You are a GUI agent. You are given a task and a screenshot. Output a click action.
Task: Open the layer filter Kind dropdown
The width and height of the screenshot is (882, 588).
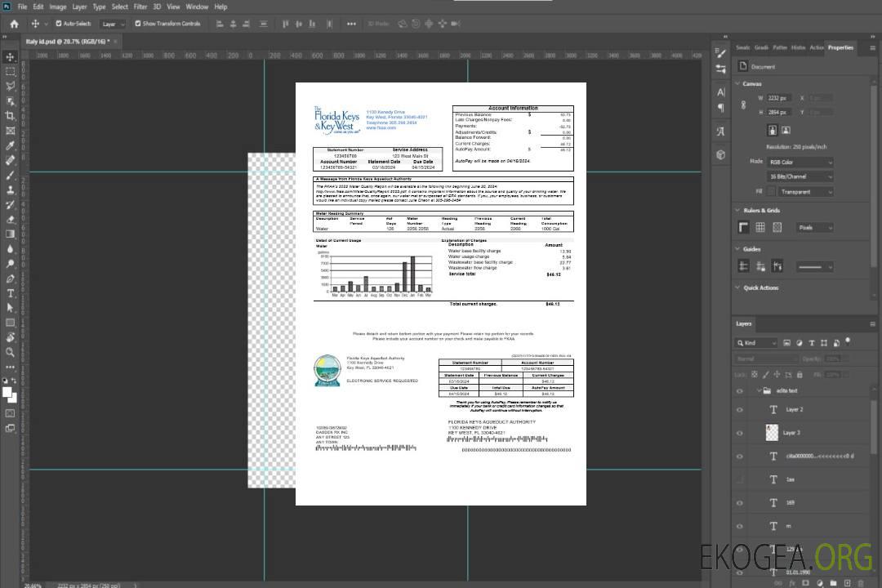coord(756,343)
